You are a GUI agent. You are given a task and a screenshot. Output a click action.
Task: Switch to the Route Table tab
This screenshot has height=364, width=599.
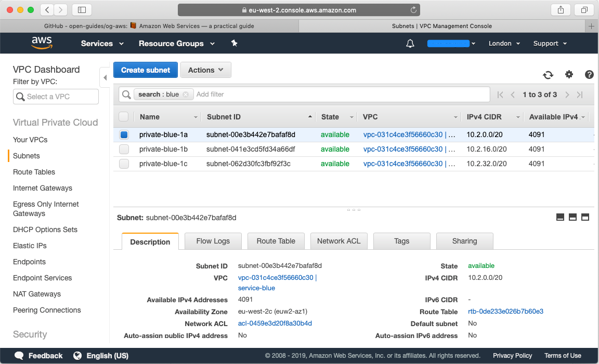276,241
